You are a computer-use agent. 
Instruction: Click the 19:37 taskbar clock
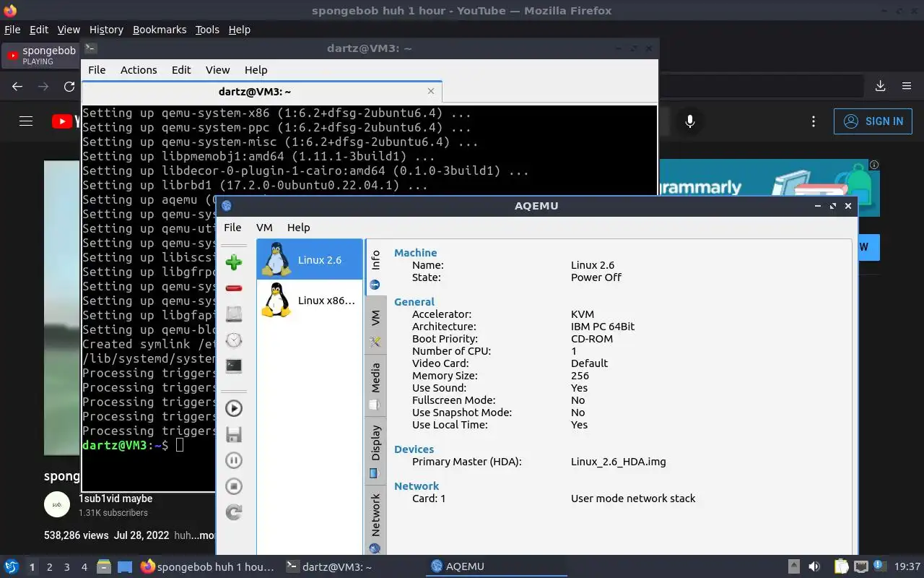[907, 566]
